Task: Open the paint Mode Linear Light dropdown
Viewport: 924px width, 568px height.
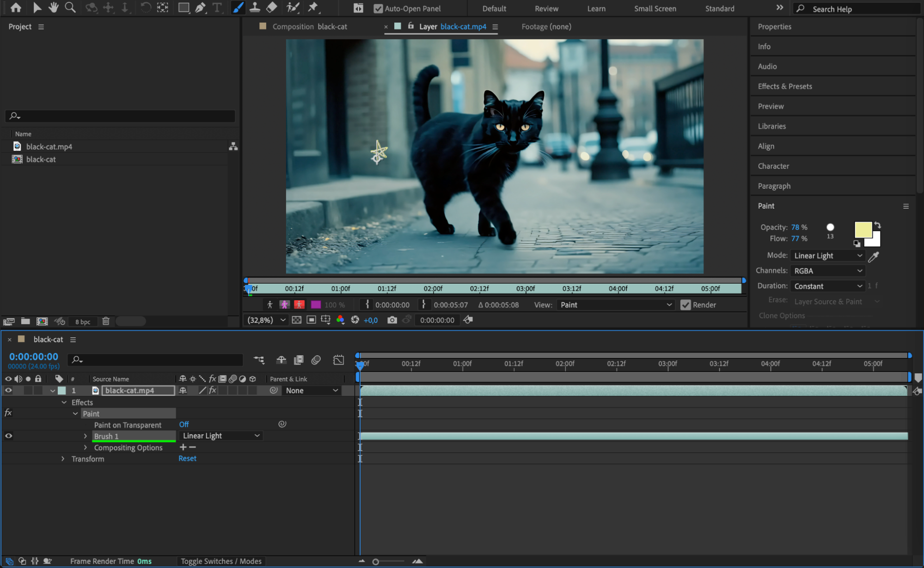Action: (827, 256)
